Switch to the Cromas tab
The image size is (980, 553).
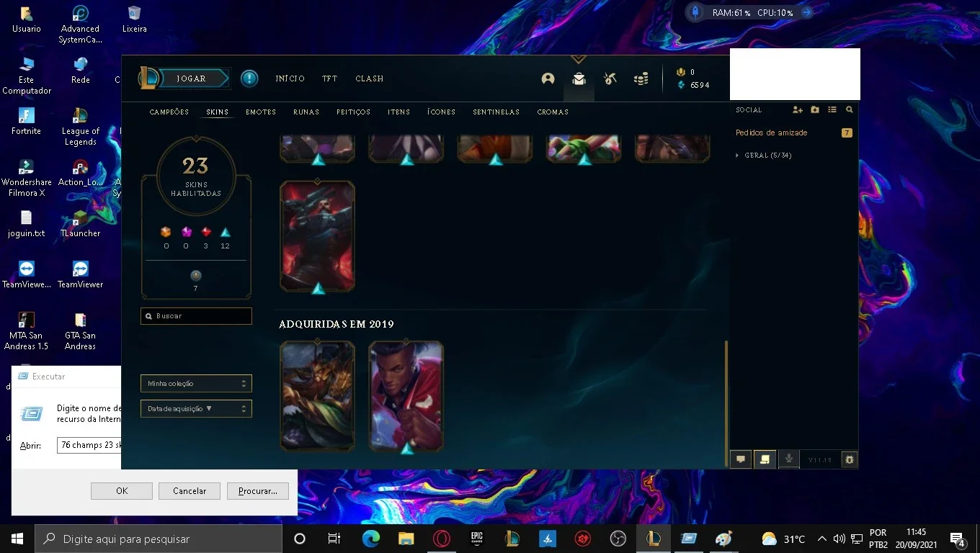553,112
